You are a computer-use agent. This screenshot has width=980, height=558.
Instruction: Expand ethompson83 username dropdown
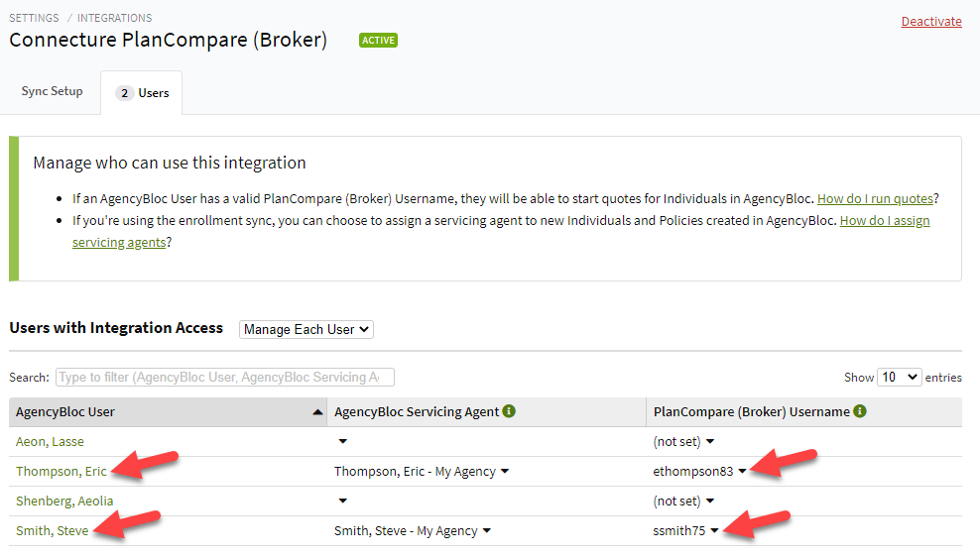pos(742,471)
